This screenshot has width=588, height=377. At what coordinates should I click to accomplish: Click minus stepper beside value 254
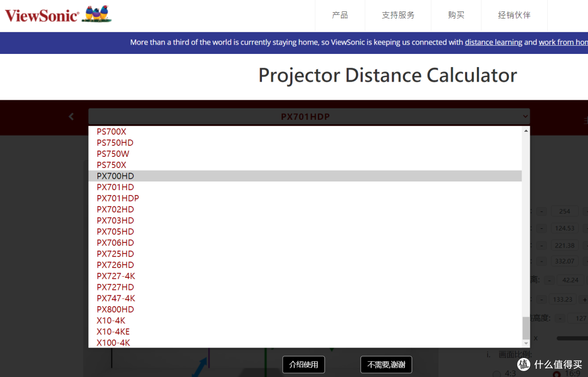(x=542, y=211)
